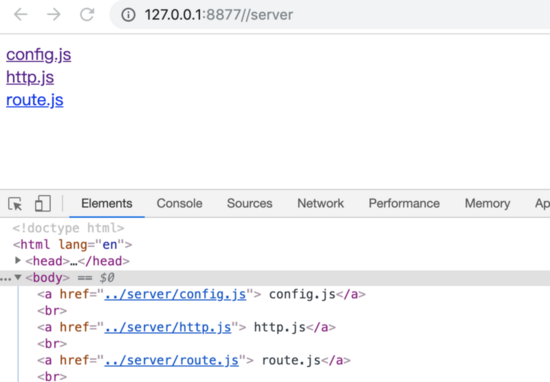Open the Network tab
550x382 pixels.
pyautogui.click(x=321, y=203)
